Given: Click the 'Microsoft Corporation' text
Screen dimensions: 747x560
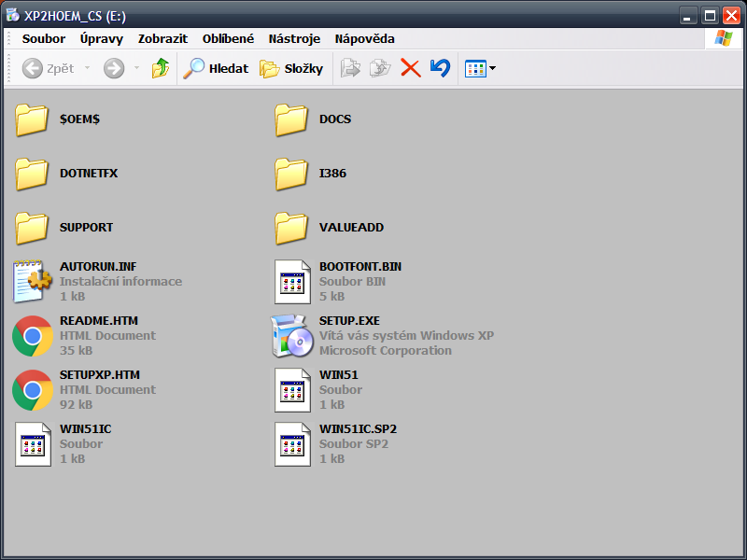Looking at the screenshot, I should 385,351.
